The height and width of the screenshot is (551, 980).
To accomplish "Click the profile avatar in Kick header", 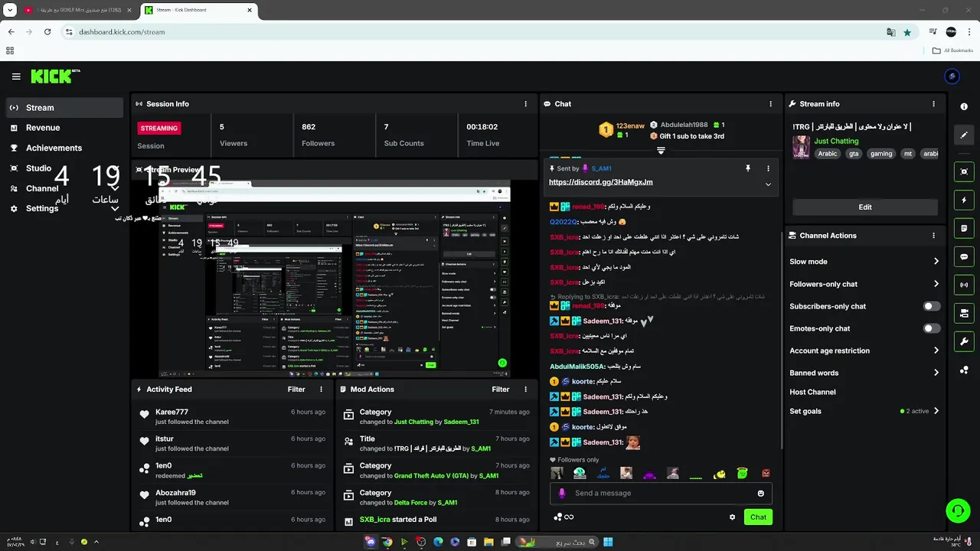I will click(952, 76).
